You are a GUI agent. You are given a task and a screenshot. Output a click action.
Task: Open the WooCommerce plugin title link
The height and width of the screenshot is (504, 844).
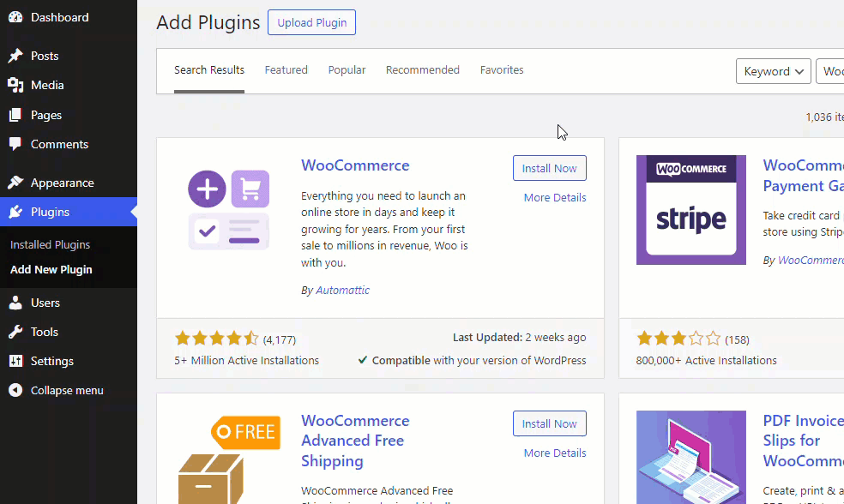[x=355, y=165]
